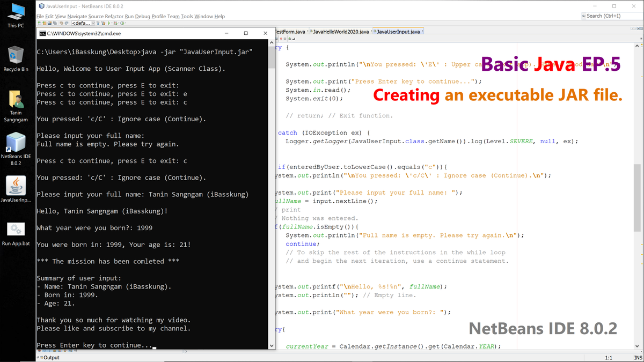Open the Debug menu
This screenshot has width=644, height=362.
pos(143,17)
